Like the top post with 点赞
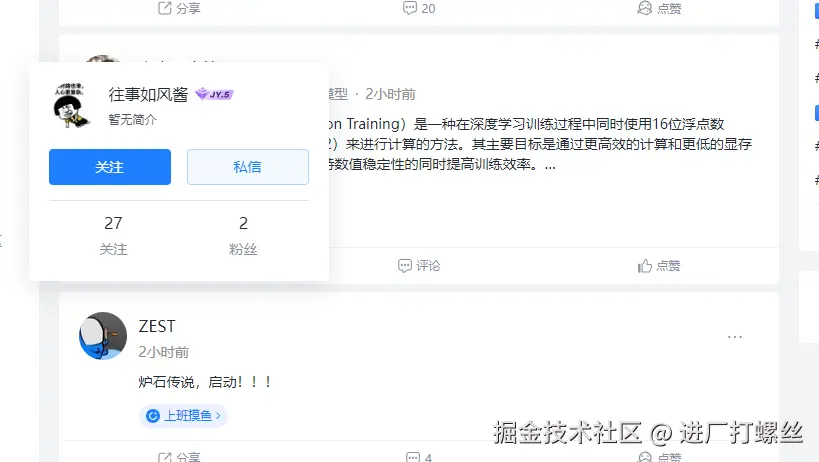 pyautogui.click(x=659, y=8)
